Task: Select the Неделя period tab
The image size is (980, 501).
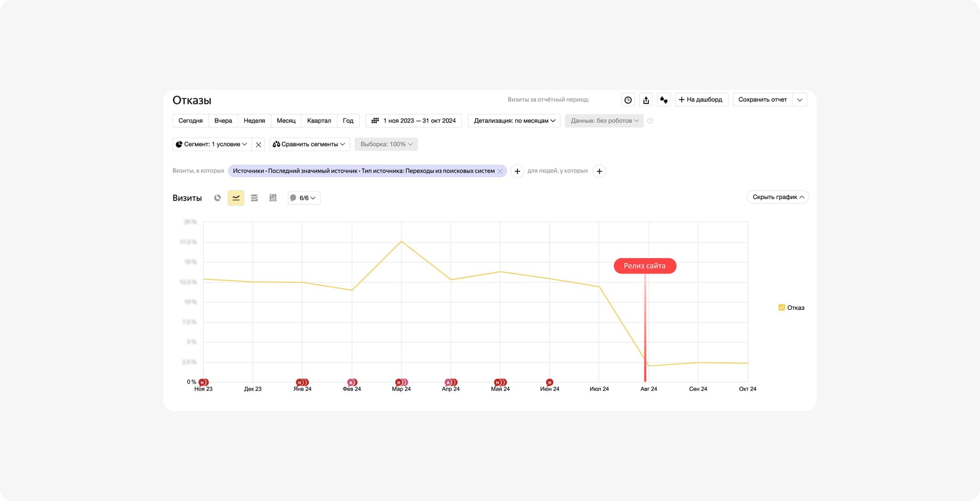Action: [x=254, y=121]
